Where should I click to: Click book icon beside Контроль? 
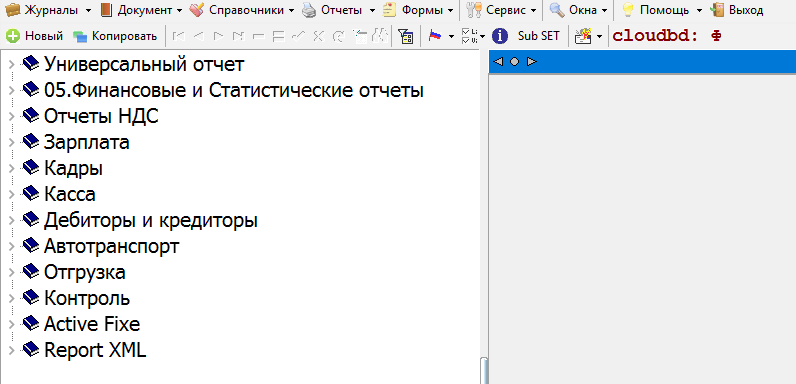tap(31, 297)
